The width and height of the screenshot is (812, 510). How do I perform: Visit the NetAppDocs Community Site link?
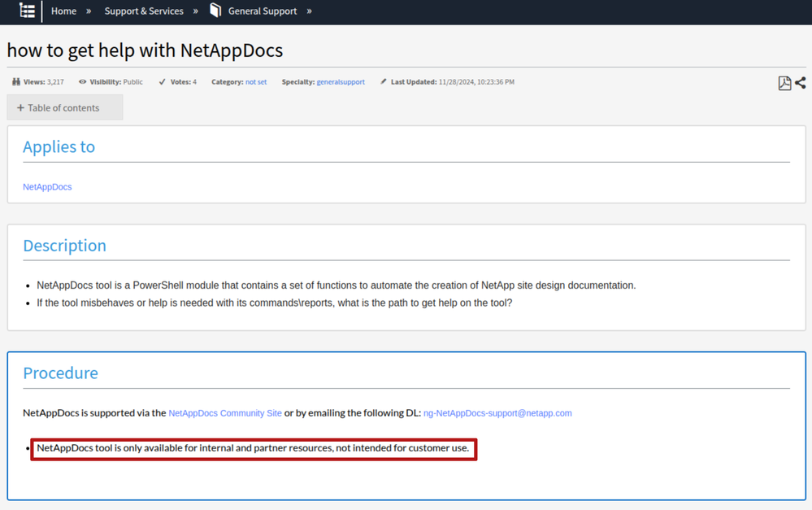(225, 413)
